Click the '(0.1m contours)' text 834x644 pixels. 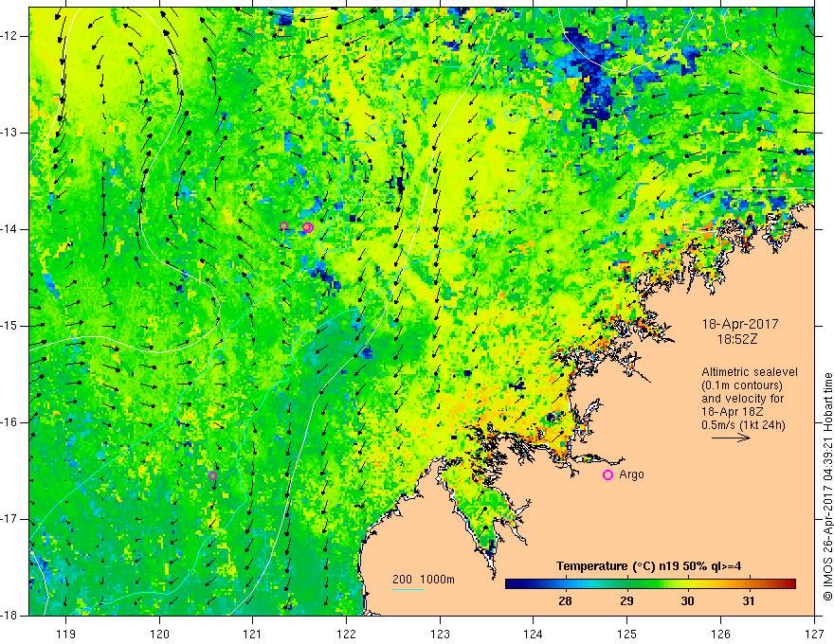point(742,385)
